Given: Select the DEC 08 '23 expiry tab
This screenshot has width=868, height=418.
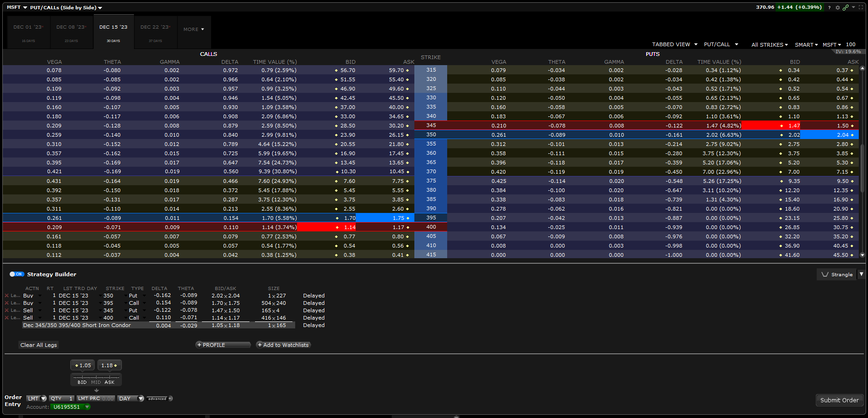Looking at the screenshot, I should click(x=71, y=32).
